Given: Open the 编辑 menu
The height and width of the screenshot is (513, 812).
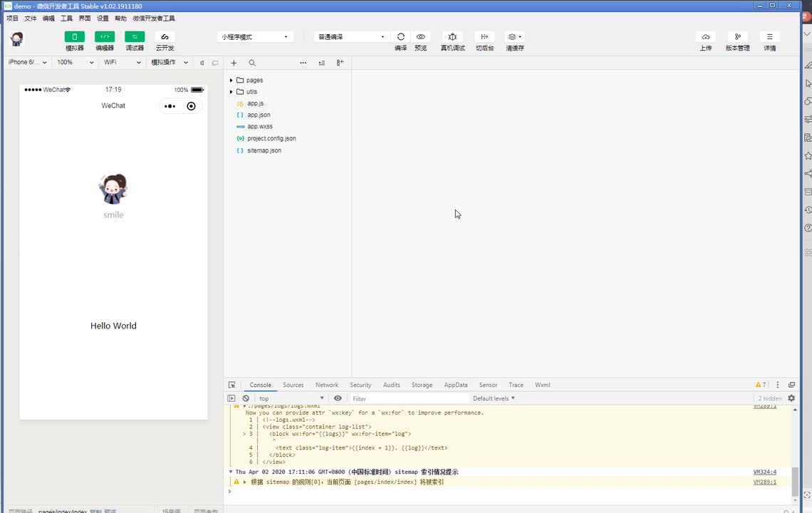Looking at the screenshot, I should pyautogui.click(x=48, y=18).
